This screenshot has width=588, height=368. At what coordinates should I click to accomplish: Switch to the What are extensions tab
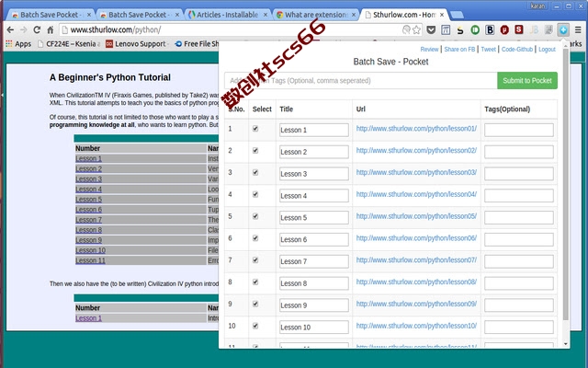click(x=316, y=15)
